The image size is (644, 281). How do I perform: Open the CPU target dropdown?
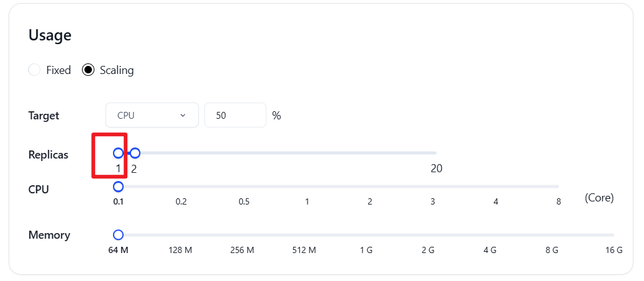tap(152, 115)
